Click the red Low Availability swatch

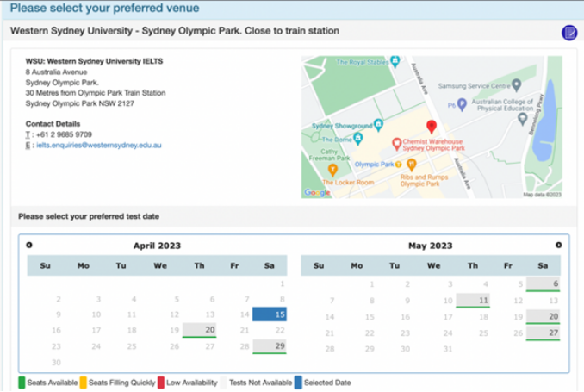[161, 383]
